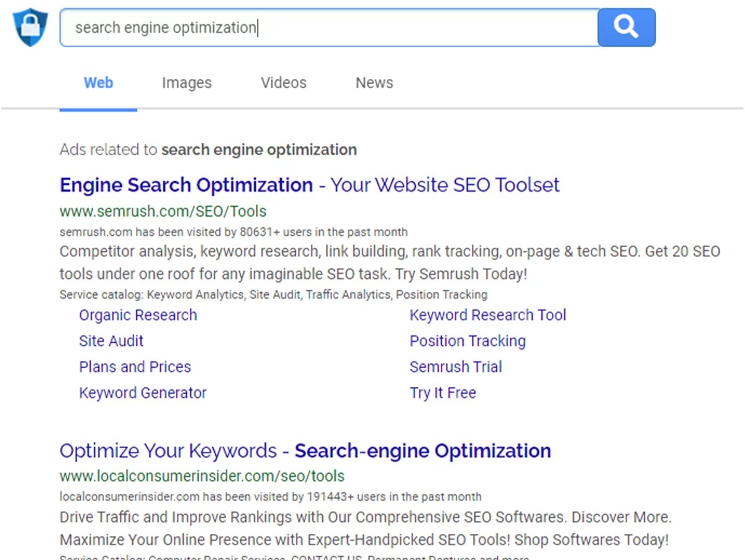
Task: Click the blue shield lock logo
Action: tap(30, 28)
